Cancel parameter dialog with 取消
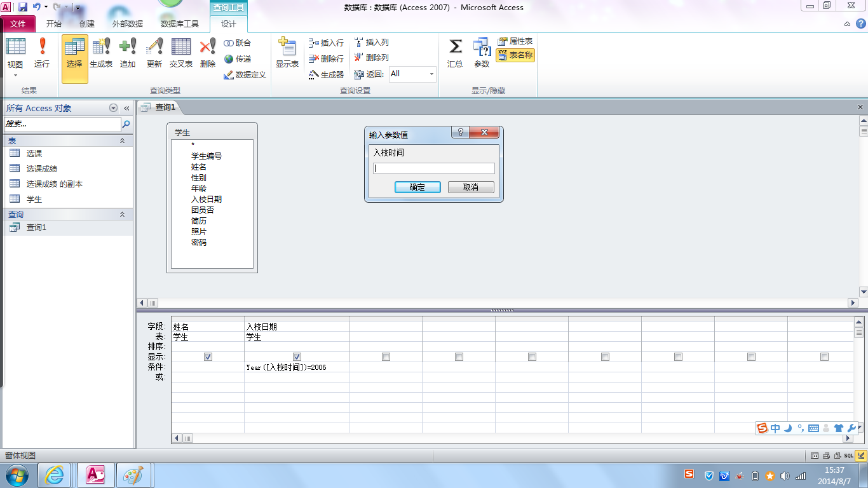This screenshot has width=868, height=488. coord(471,187)
